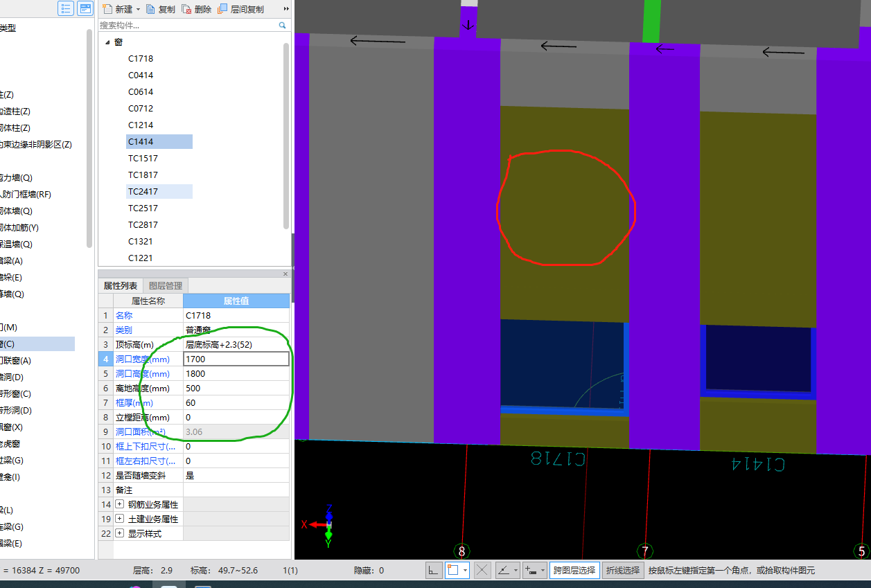Image resolution: width=871 pixels, height=588 pixels.
Task: Click the C1718 window in 3D view
Action: pyautogui.click(x=565, y=367)
